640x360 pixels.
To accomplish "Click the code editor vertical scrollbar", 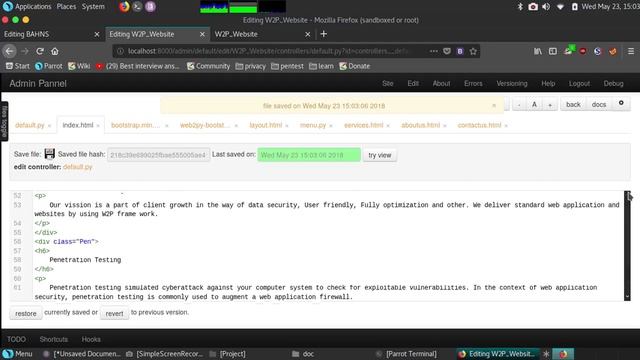I will tap(627, 246).
